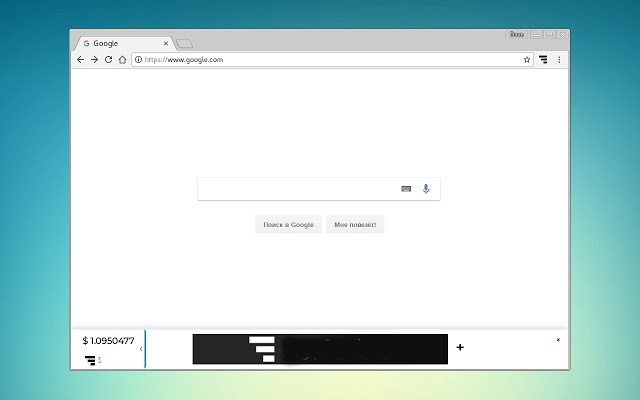Viewport: 640px width, 400px height.
Task: Click the user profile button in title bar
Action: pyautogui.click(x=517, y=35)
